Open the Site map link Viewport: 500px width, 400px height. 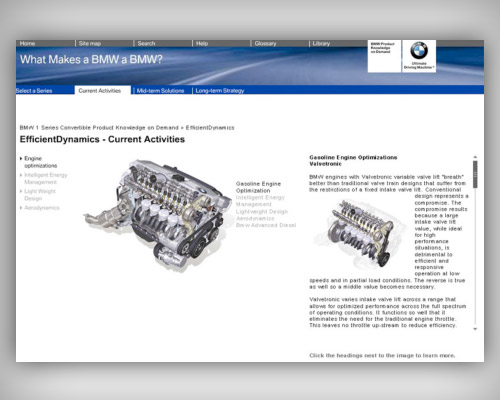pos(90,43)
